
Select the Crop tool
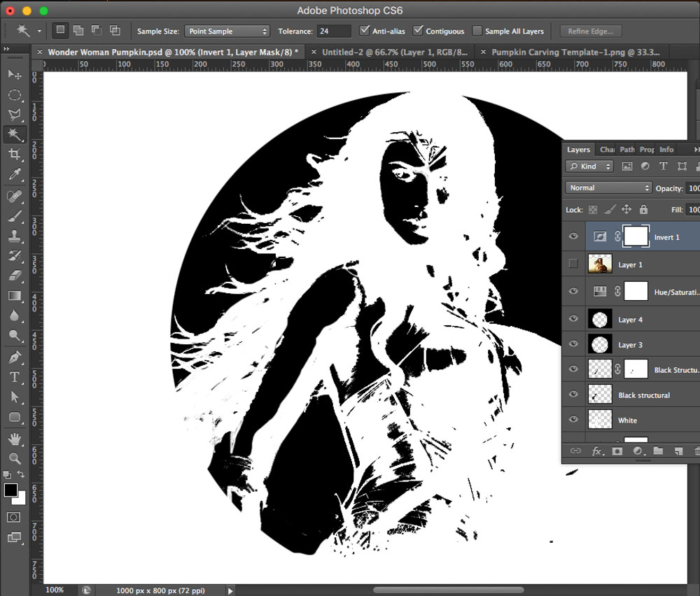click(14, 155)
